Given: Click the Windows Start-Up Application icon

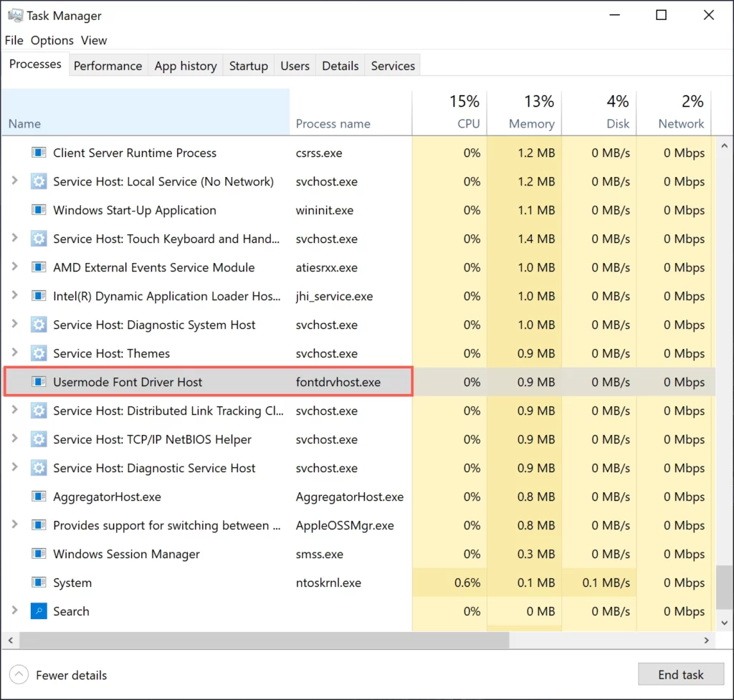Looking at the screenshot, I should tap(39, 210).
